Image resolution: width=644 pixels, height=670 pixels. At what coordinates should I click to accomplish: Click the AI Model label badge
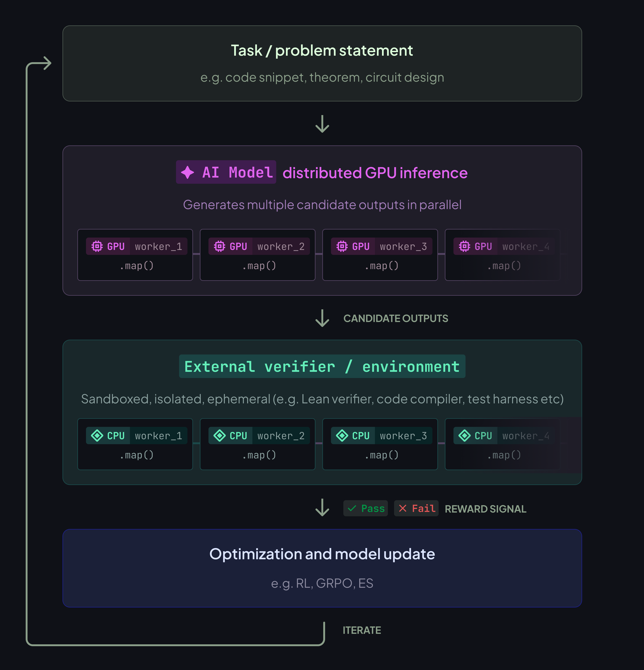[x=226, y=172]
